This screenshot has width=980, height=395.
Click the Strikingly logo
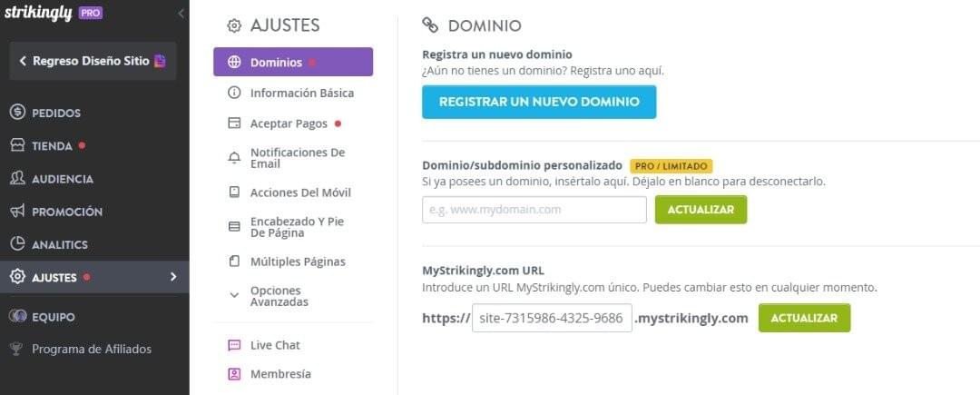pos(38,13)
